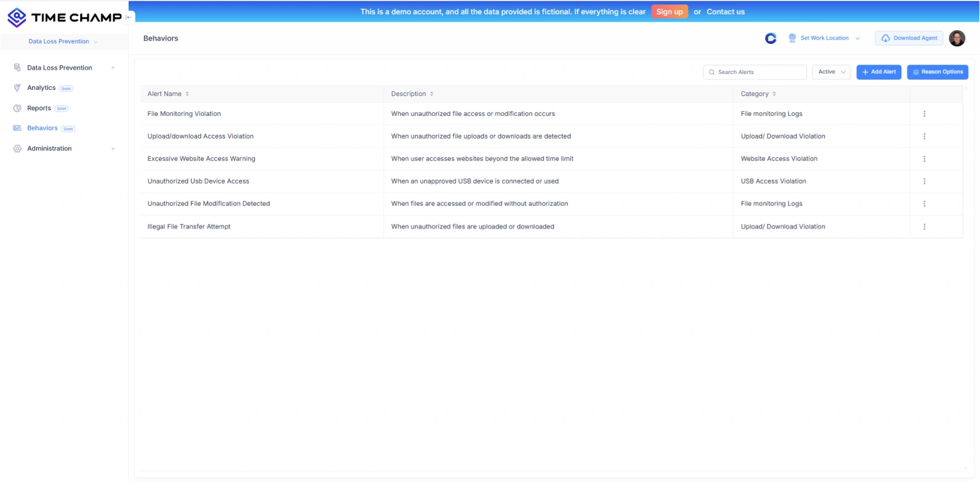Open the Active status filter dropdown

click(831, 72)
